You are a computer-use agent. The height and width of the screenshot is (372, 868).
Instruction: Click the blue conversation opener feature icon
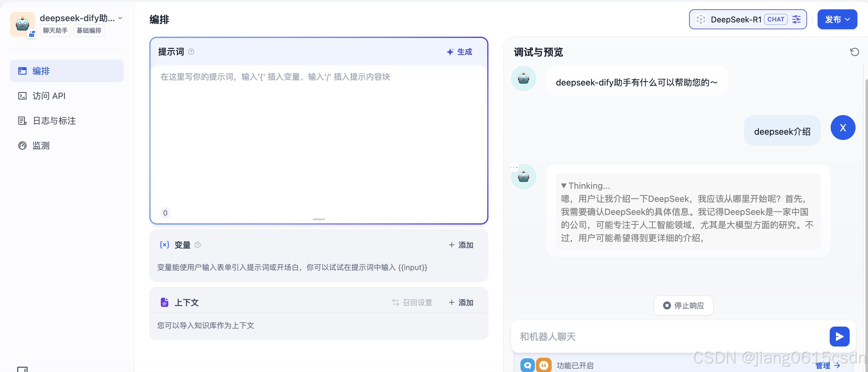527,365
